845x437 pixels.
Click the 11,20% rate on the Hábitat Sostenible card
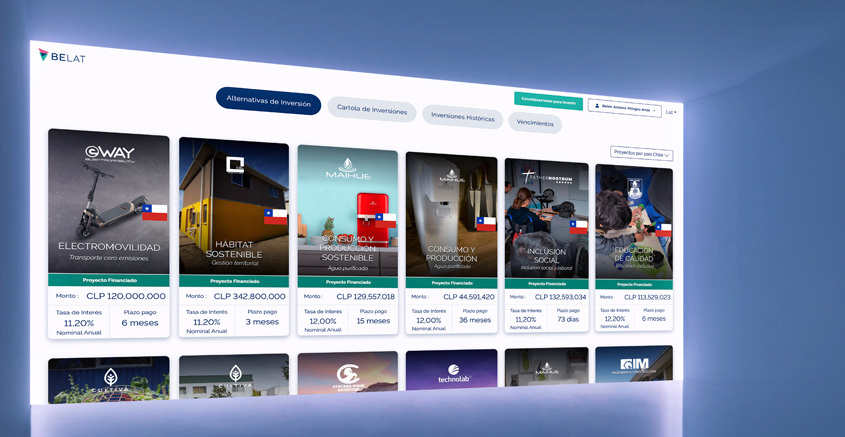coord(207,322)
